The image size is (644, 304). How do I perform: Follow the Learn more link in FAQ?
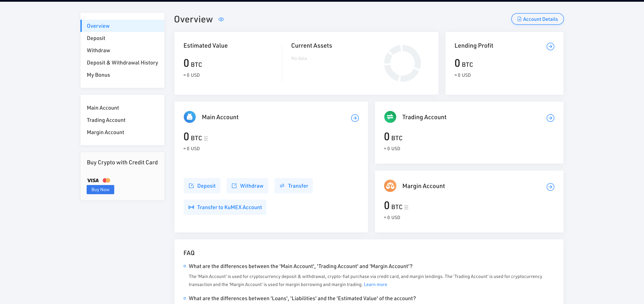pos(375,284)
